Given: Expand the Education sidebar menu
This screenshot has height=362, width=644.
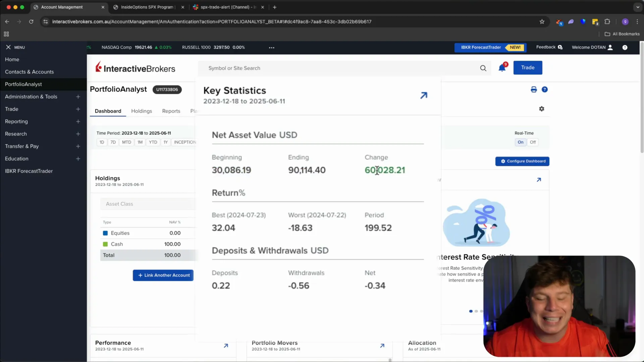Looking at the screenshot, I should click(x=78, y=159).
